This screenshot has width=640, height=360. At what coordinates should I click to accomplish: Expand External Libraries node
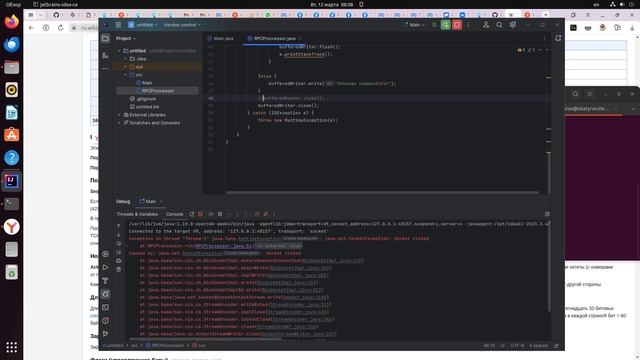(x=119, y=115)
